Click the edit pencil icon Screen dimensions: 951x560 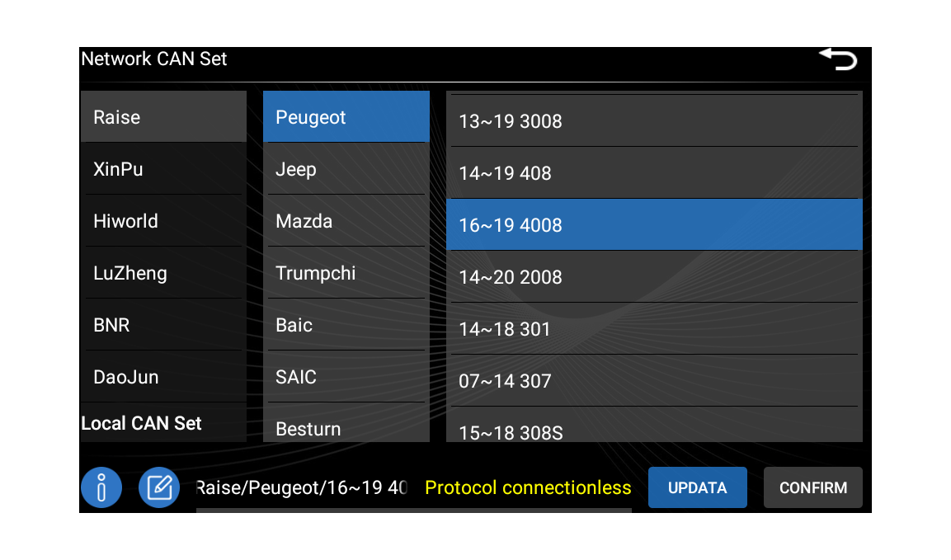(159, 487)
